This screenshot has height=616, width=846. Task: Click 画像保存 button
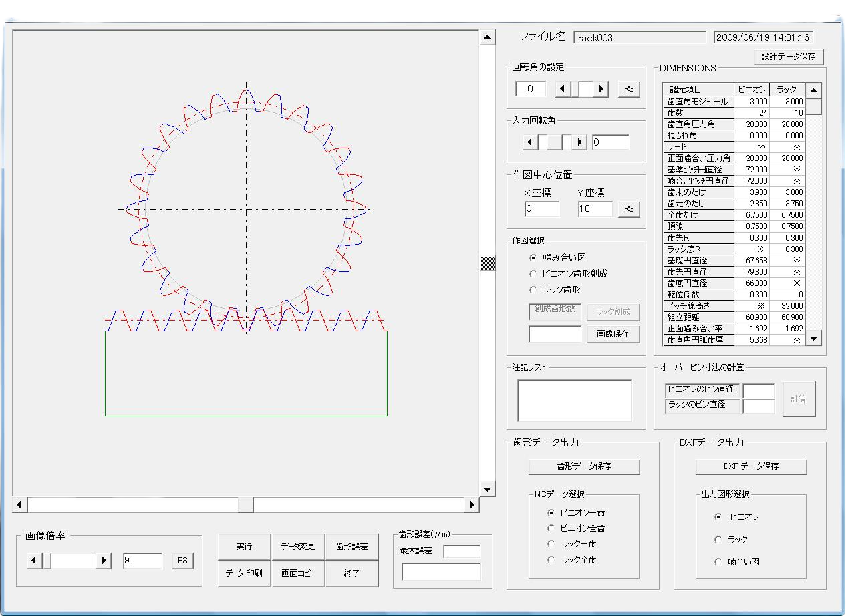tap(613, 334)
